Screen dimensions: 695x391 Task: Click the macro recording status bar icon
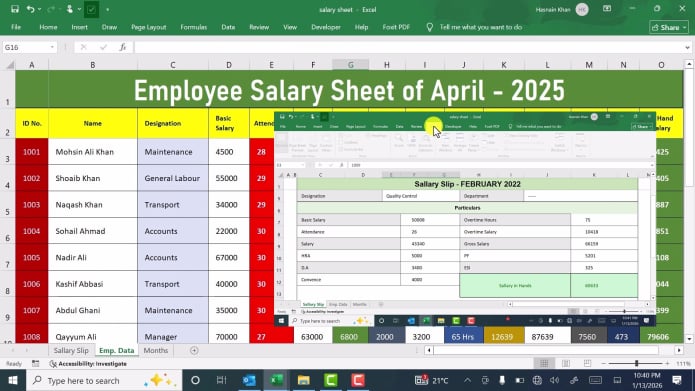(x=35, y=364)
